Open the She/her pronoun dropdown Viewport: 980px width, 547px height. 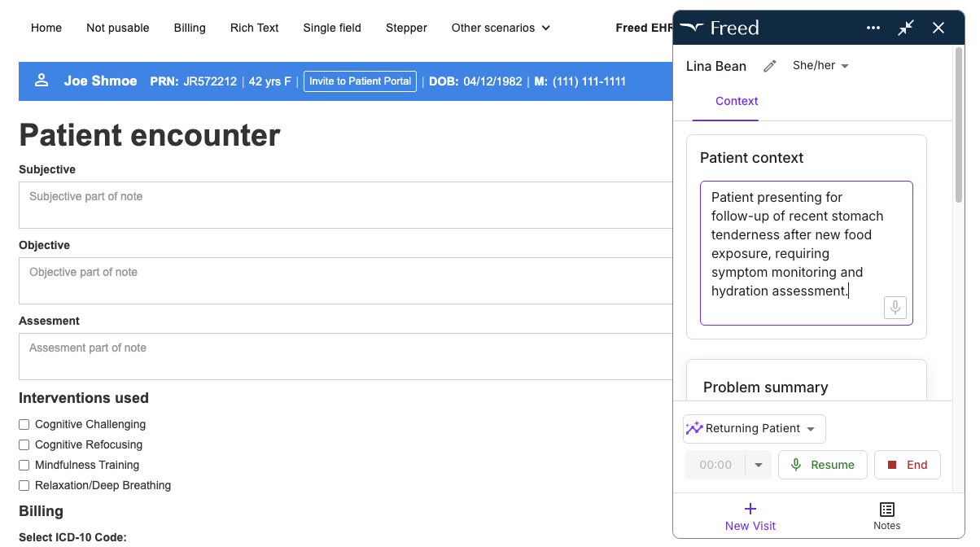click(x=820, y=66)
